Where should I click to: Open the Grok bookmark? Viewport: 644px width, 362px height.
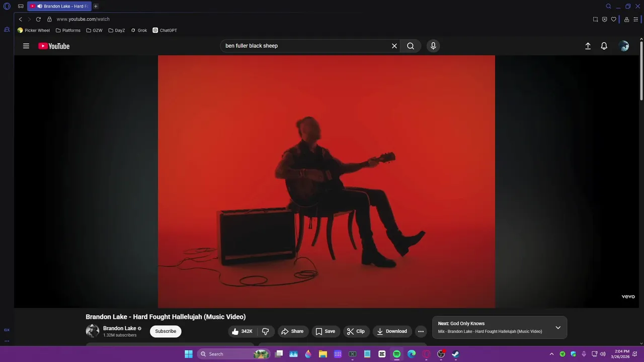[139, 30]
